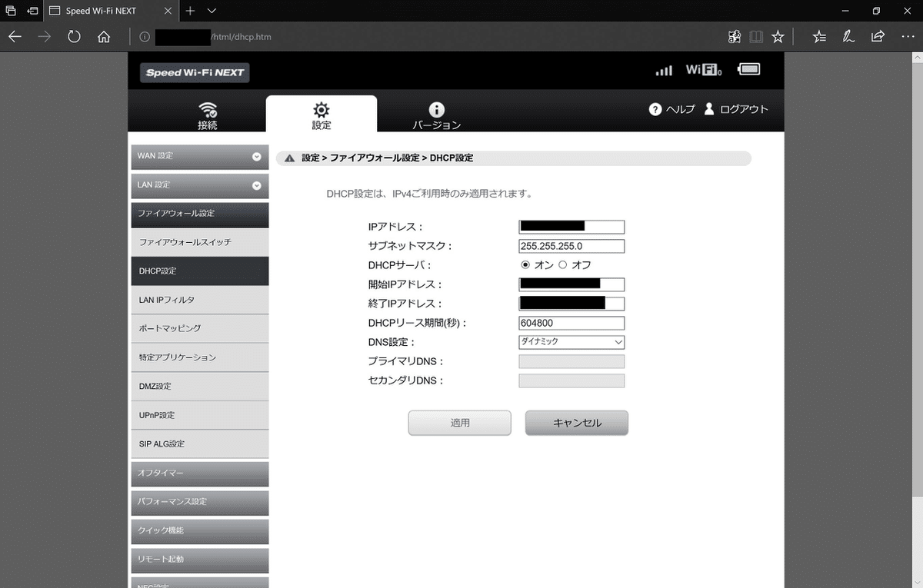Click the site information icon in the address bar
This screenshot has width=923, height=588.
click(145, 37)
